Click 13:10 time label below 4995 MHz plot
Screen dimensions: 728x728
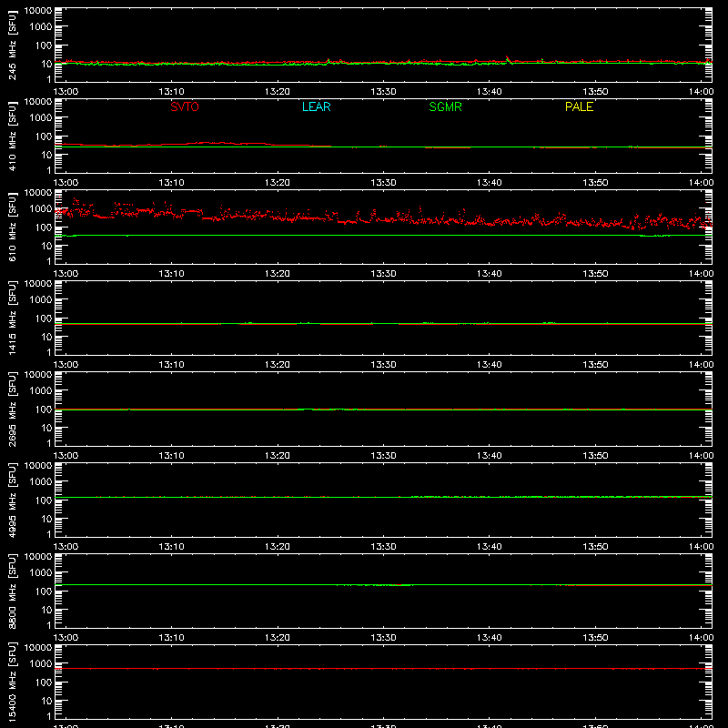pyautogui.click(x=171, y=547)
